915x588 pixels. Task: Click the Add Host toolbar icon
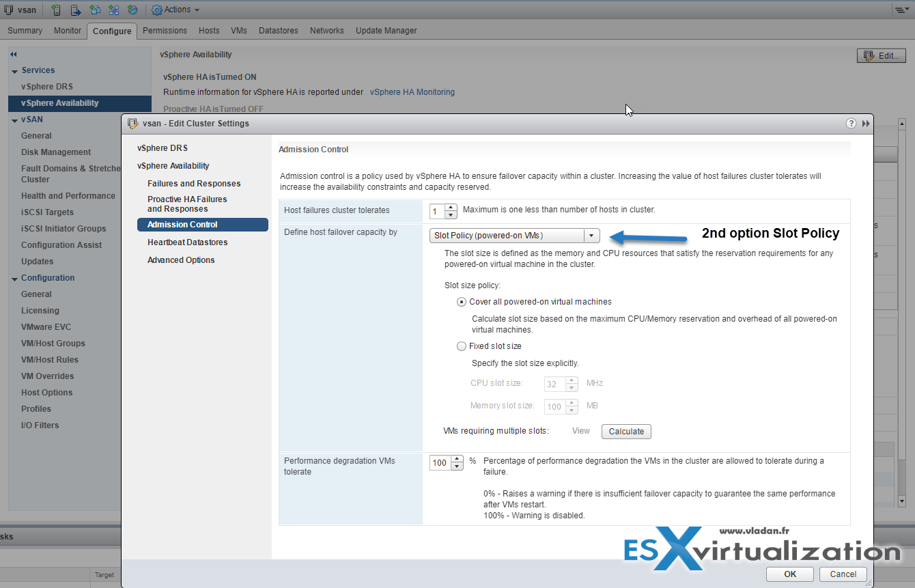click(x=56, y=10)
